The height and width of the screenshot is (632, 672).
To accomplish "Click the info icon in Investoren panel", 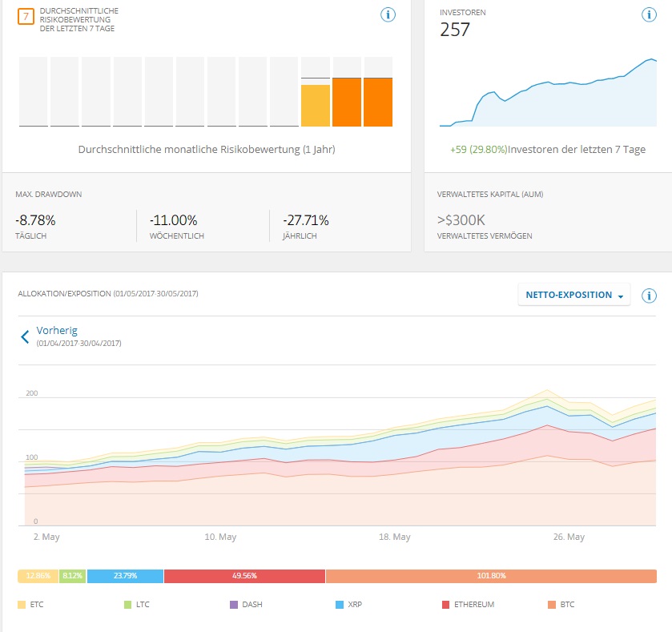I will 649,14.
